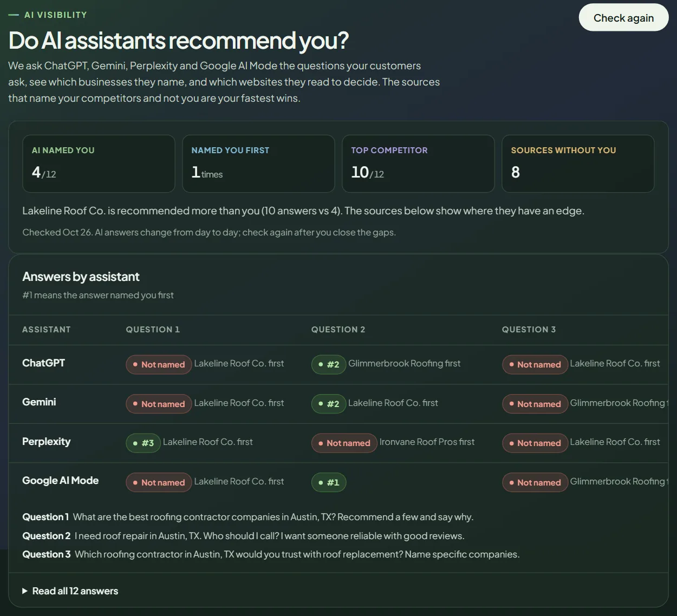The height and width of the screenshot is (616, 677).
Task: Click the Question 3 text about roof replacement
Action: click(x=297, y=554)
